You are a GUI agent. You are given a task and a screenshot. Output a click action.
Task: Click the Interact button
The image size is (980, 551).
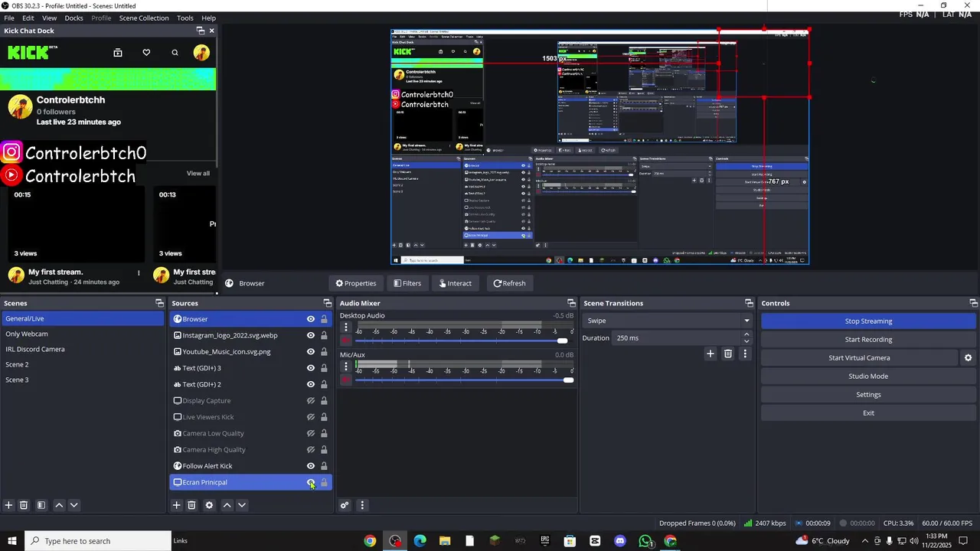(456, 283)
